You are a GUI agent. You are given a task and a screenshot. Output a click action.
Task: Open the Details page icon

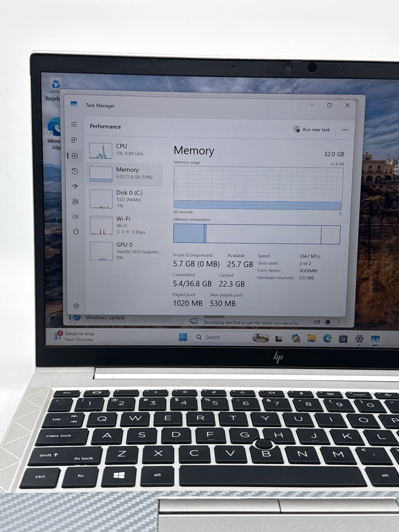click(75, 217)
